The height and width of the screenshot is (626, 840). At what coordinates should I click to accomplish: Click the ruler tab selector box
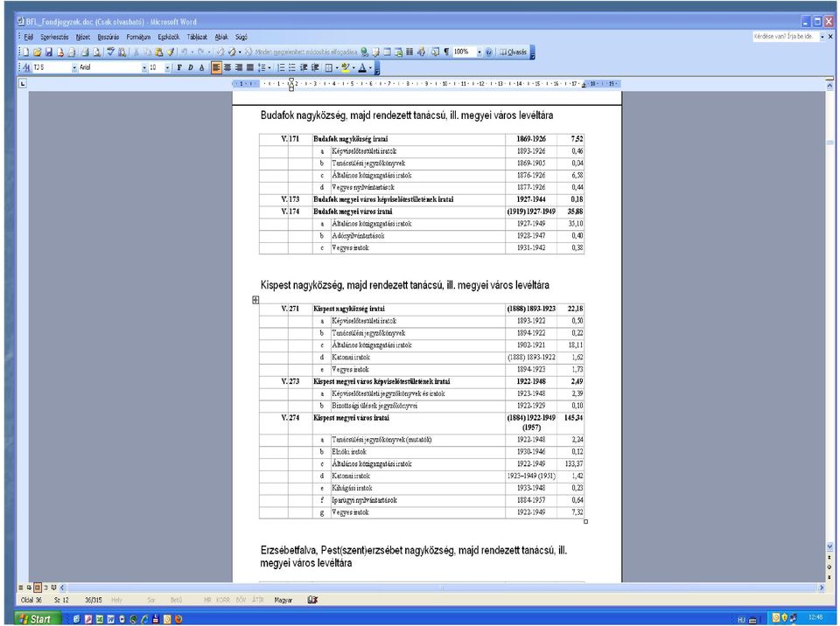[23, 84]
